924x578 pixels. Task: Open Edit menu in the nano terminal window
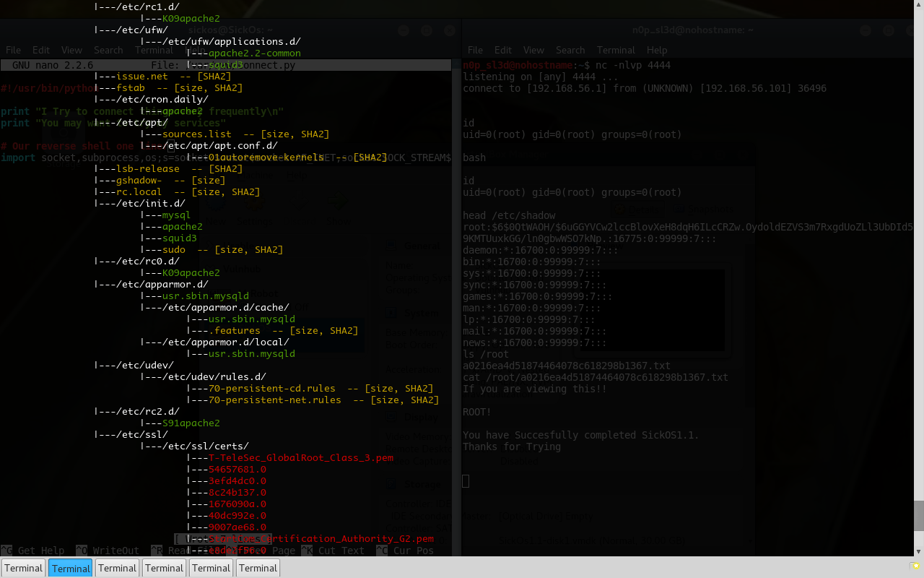point(41,50)
